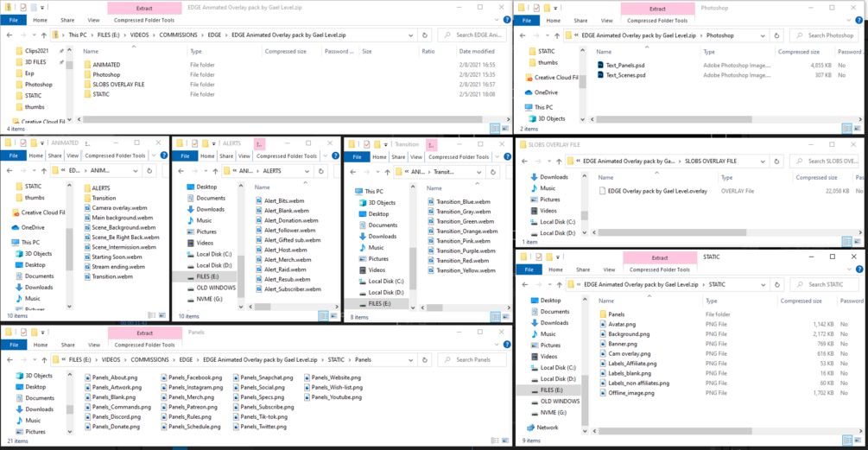Expand the ribbon chevron in the Panels window
The image size is (868, 450).
tap(497, 345)
